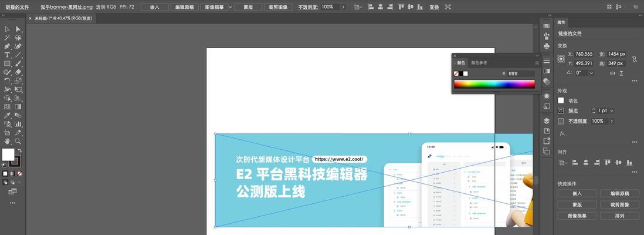Viewport: 644px width, 235px height.
Task: Select the Free Transform tool
Action: (x=18, y=89)
